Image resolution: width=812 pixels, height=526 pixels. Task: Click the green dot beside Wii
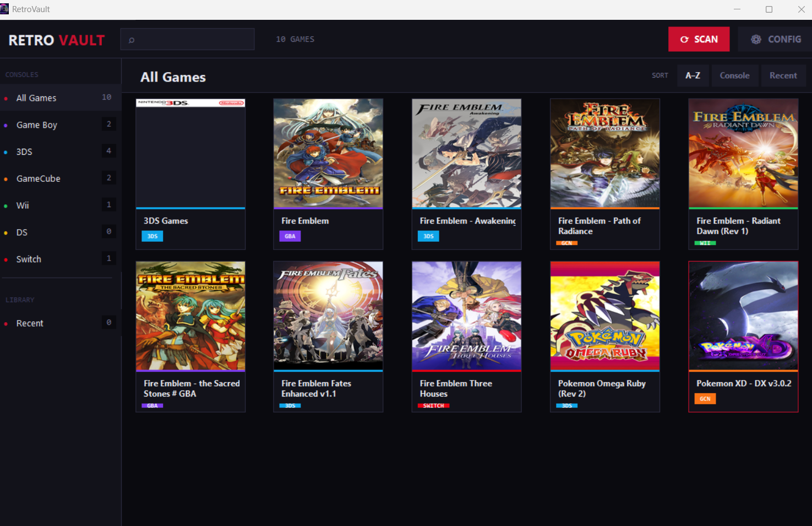[x=6, y=206]
